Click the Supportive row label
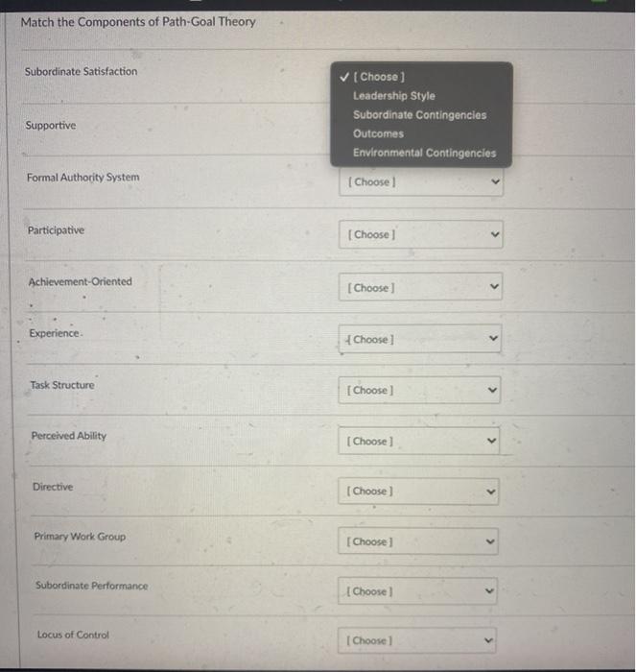 pos(51,125)
